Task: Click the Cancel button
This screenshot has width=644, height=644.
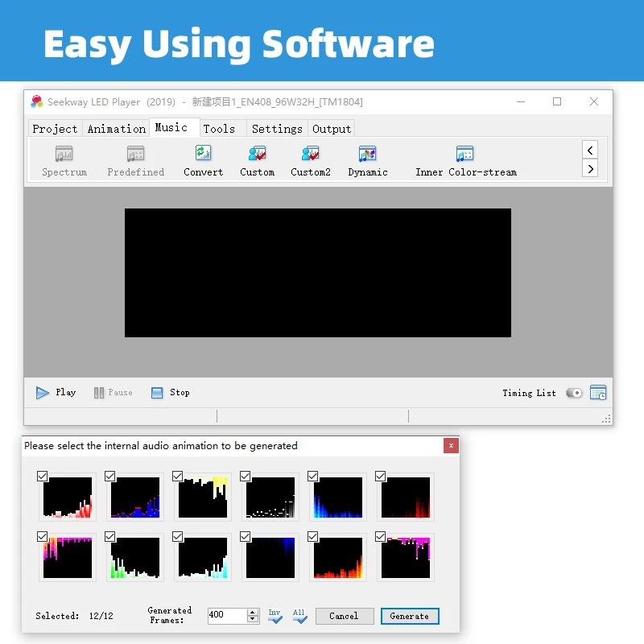Action: [345, 616]
